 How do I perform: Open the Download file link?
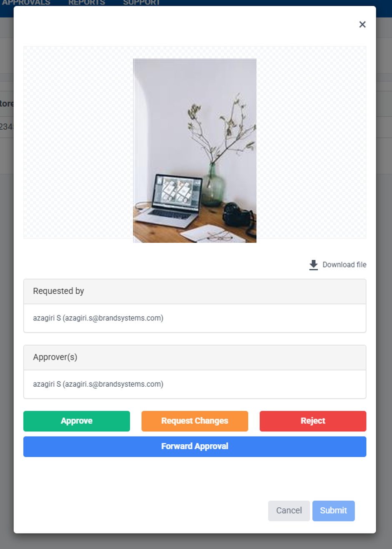click(344, 265)
